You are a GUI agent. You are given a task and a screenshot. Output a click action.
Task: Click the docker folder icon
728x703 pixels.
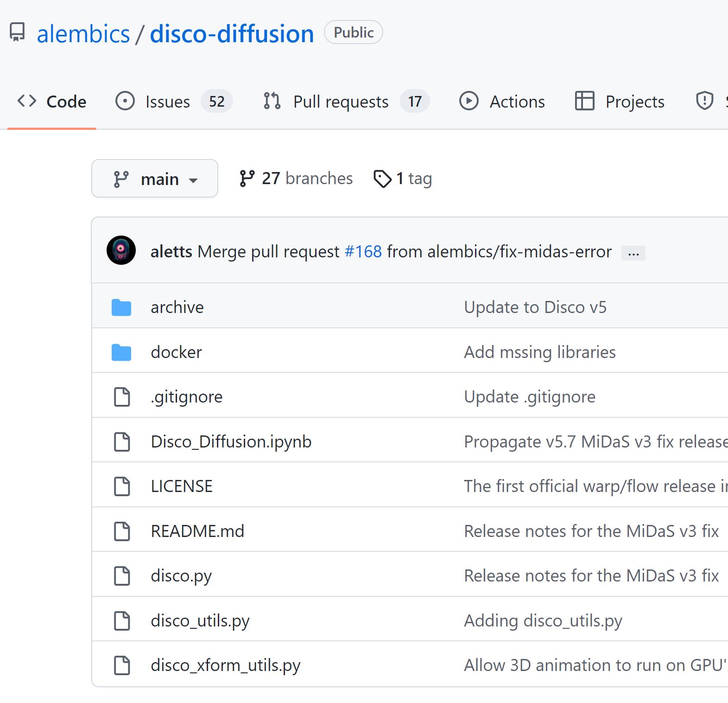click(121, 352)
